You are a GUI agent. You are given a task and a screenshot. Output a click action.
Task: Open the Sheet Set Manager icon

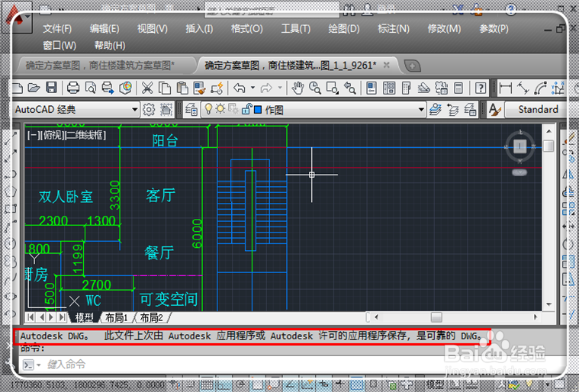click(x=423, y=88)
